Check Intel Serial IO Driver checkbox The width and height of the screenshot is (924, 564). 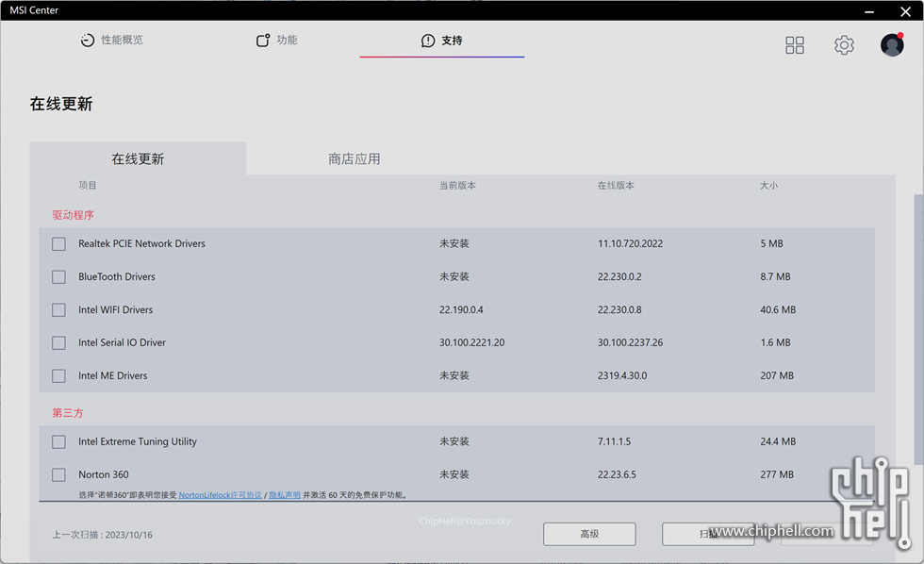point(58,342)
